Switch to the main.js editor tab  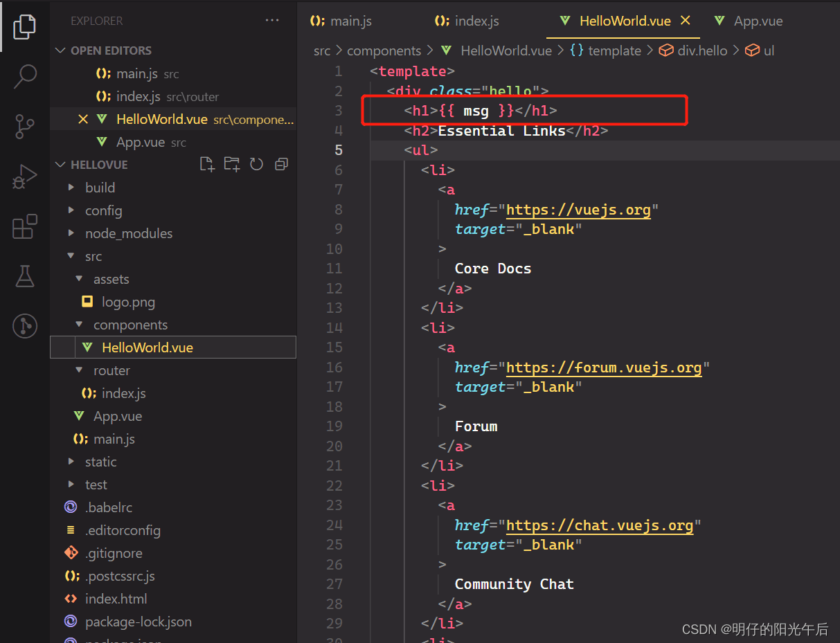pyautogui.click(x=341, y=21)
